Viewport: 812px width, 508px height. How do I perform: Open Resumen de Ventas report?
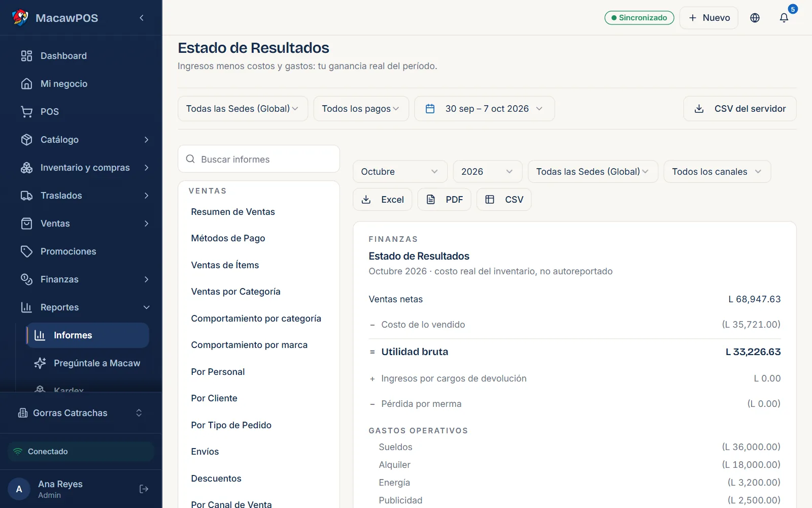point(233,212)
